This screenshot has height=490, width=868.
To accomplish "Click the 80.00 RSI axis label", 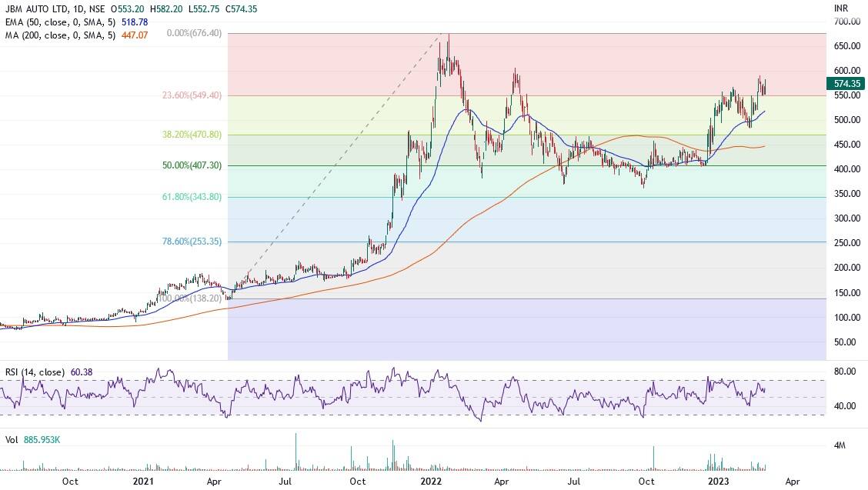I will tap(845, 372).
